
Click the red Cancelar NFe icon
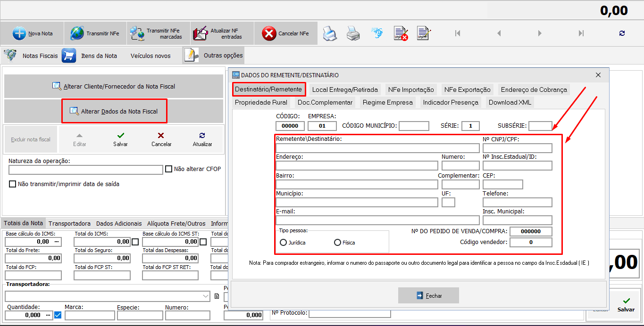(269, 33)
